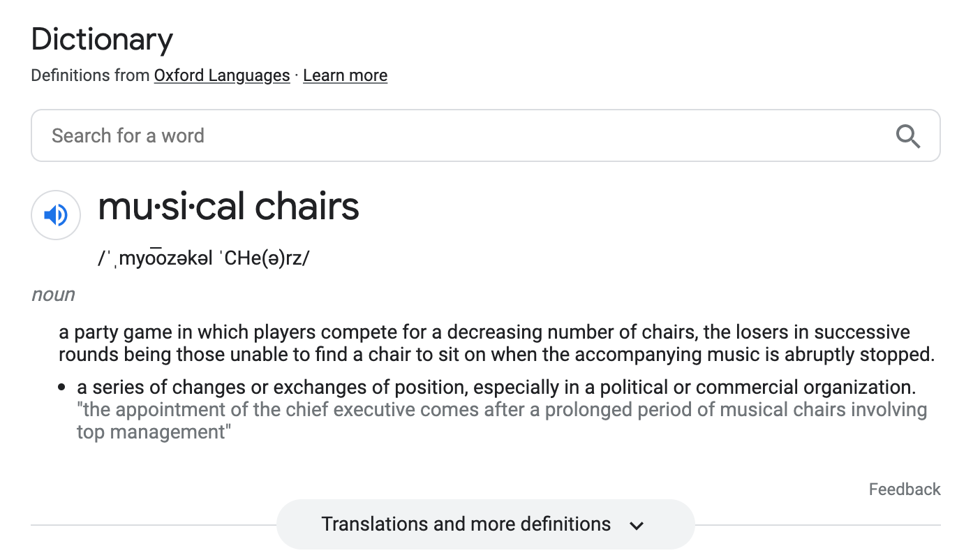This screenshot has width=980, height=560.
Task: Expand 'Translations and more definitions'
Action: point(485,524)
